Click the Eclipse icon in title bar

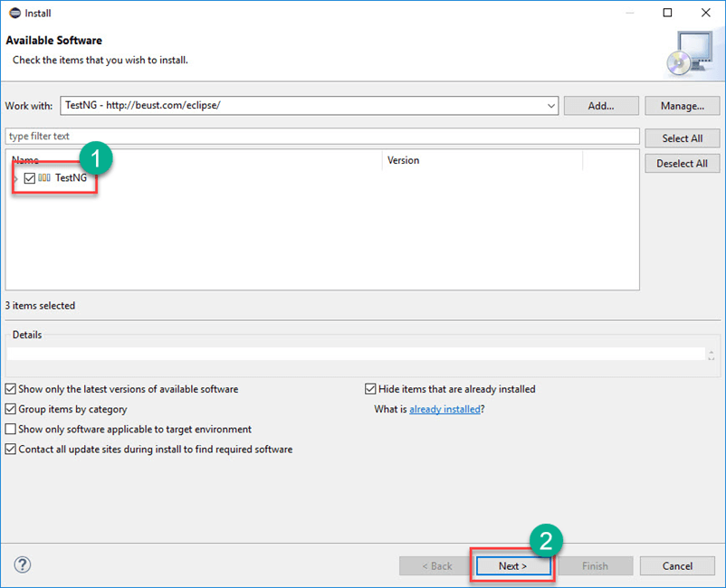[14, 14]
